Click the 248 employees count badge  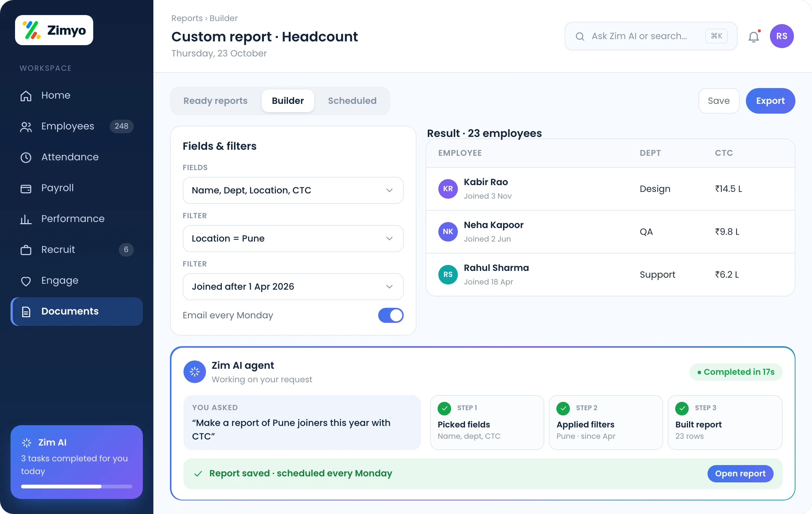[121, 126]
